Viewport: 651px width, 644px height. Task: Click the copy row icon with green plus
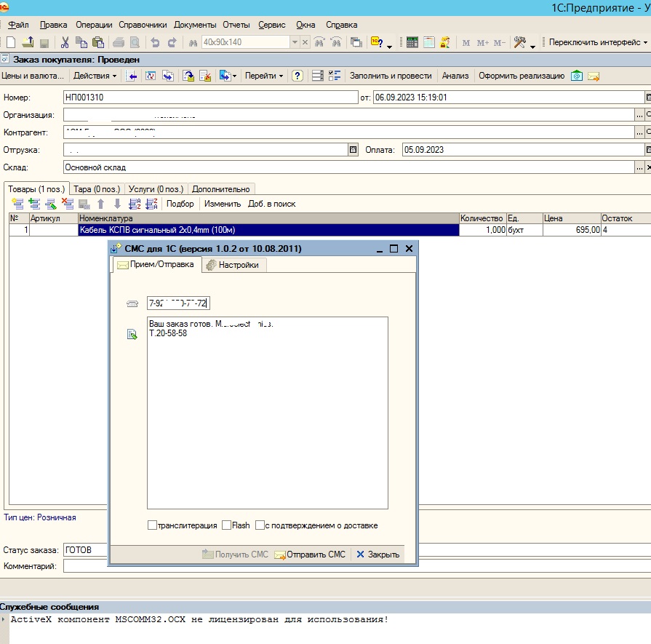coord(34,204)
